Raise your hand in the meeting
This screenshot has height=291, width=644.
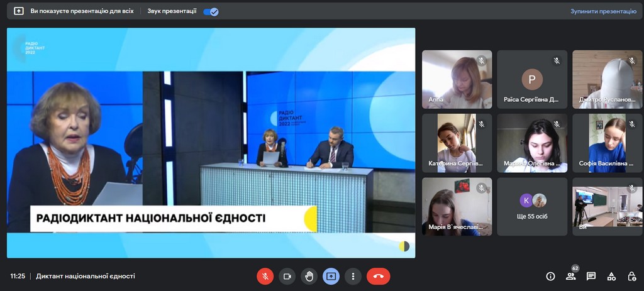coord(309,277)
